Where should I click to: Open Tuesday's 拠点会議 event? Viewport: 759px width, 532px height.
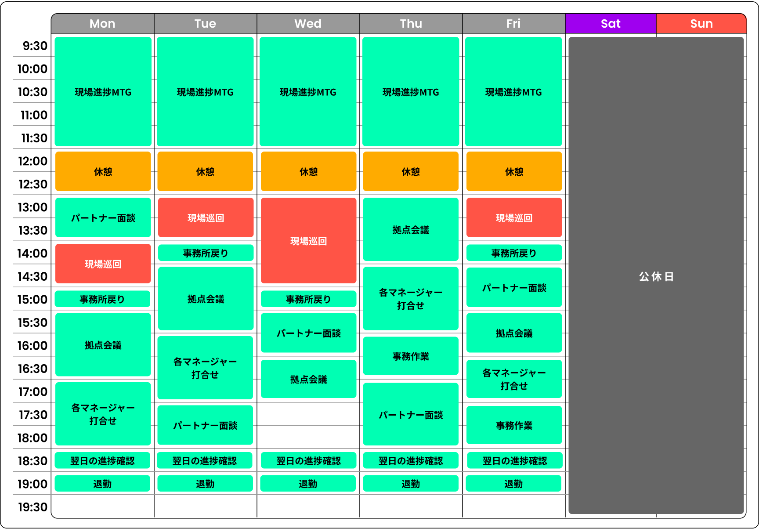[x=206, y=299]
